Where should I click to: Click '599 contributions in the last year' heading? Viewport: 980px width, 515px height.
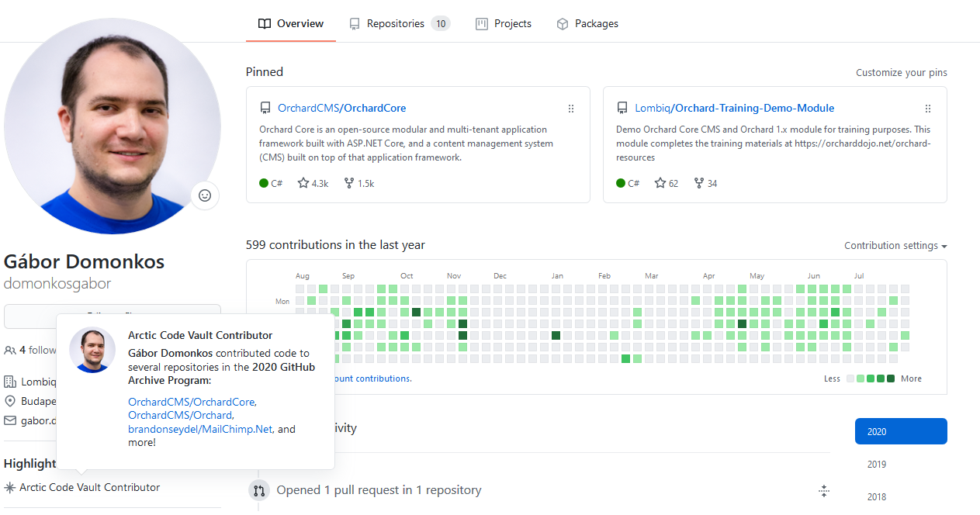(335, 245)
